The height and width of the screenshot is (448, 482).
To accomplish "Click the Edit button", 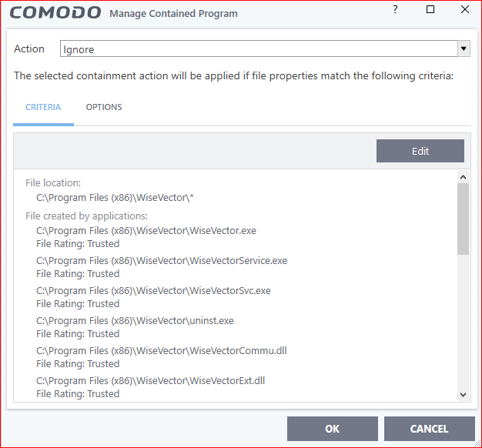I will (420, 151).
